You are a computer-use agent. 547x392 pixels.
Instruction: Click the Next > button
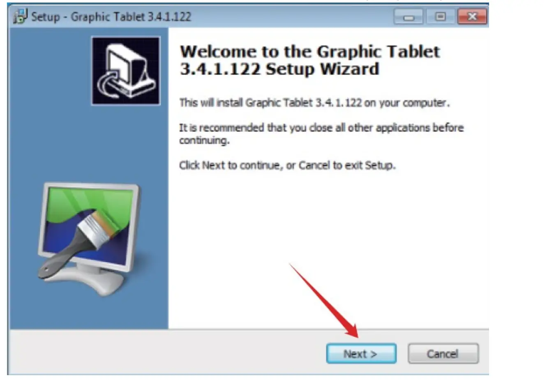pos(361,354)
